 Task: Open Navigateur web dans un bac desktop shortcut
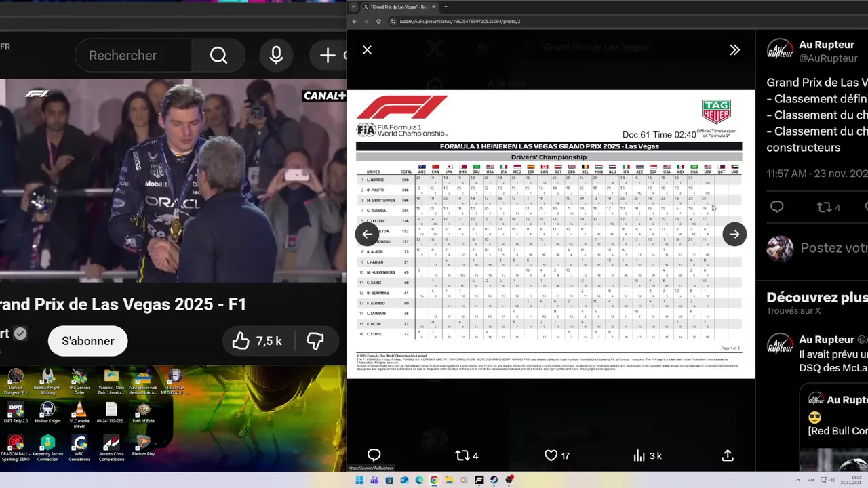pos(143,383)
